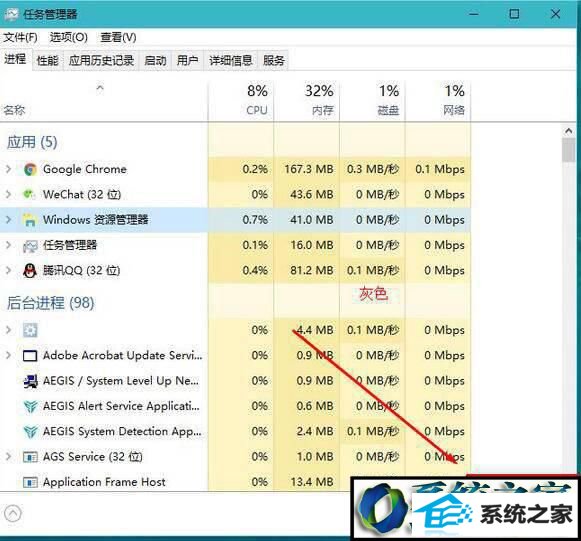Click the 后台进程 (98) group heading
The image size is (581, 541).
tap(50, 303)
